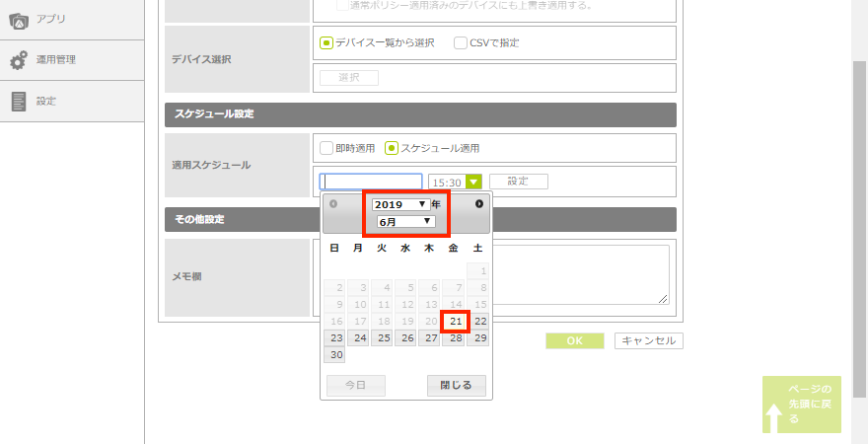Click the キャンセル button
The height and width of the screenshot is (444, 868).
point(648,340)
